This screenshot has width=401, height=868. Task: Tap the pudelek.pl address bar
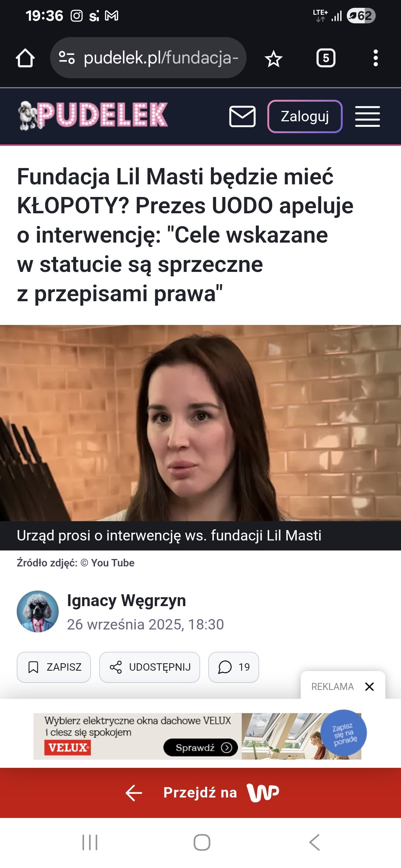[x=148, y=57]
